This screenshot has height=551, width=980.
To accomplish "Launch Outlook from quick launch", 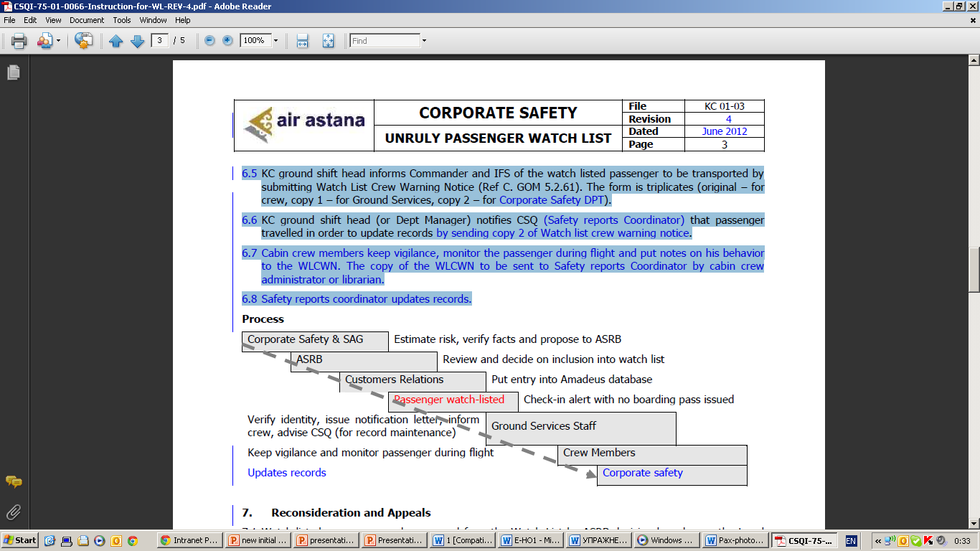I will pyautogui.click(x=116, y=540).
